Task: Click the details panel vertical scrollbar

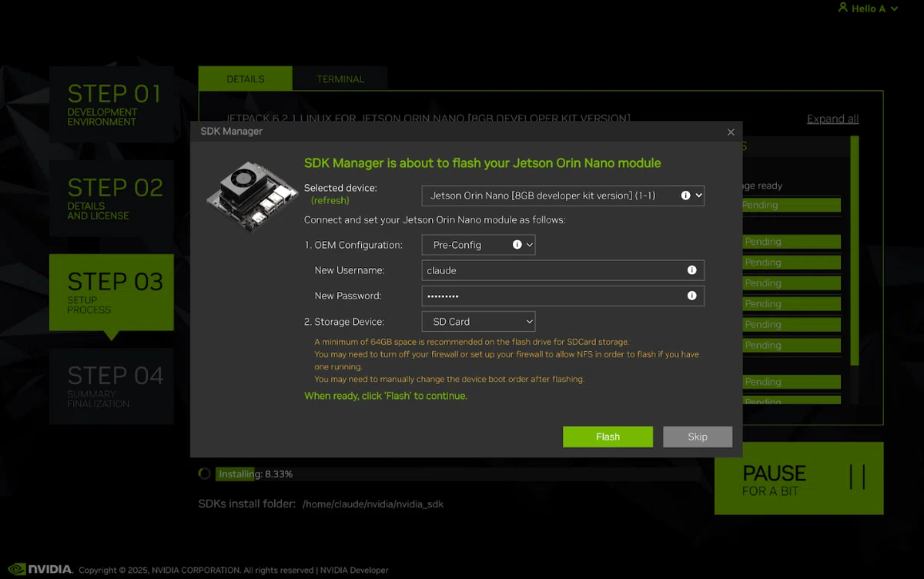Action: tap(854, 251)
